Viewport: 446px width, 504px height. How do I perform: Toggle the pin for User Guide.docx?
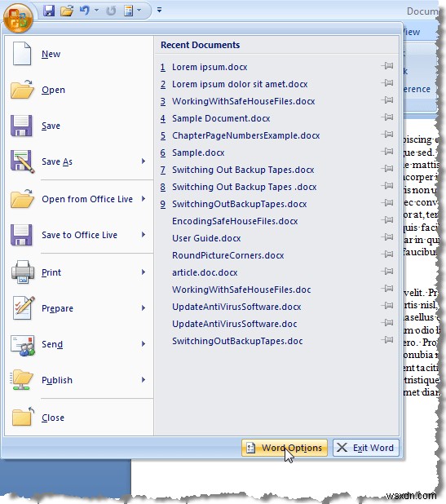click(x=387, y=237)
